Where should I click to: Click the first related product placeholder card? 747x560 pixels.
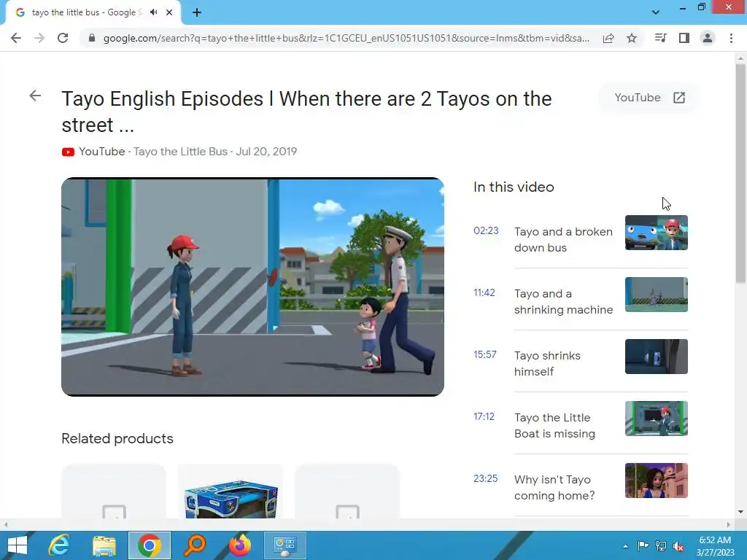tap(114, 491)
